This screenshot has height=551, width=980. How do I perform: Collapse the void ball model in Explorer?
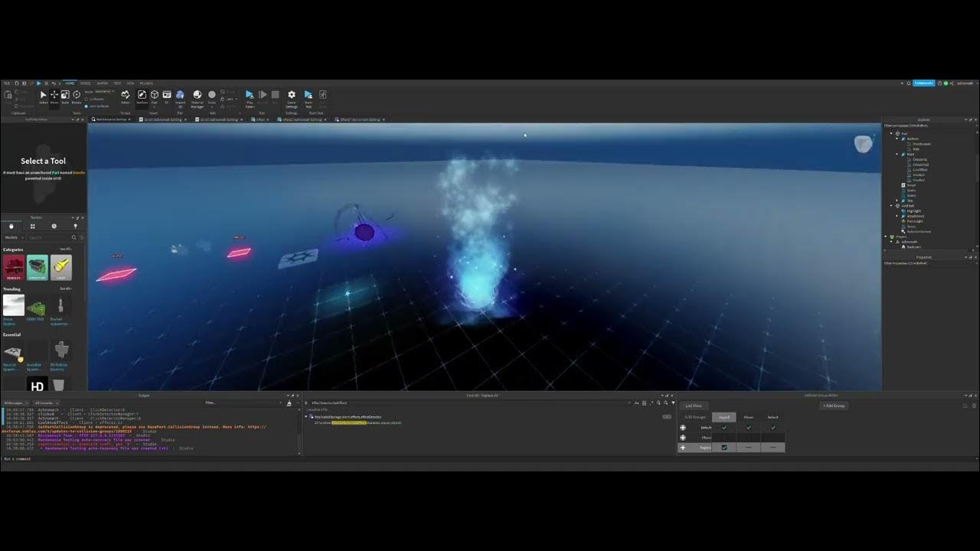point(891,206)
